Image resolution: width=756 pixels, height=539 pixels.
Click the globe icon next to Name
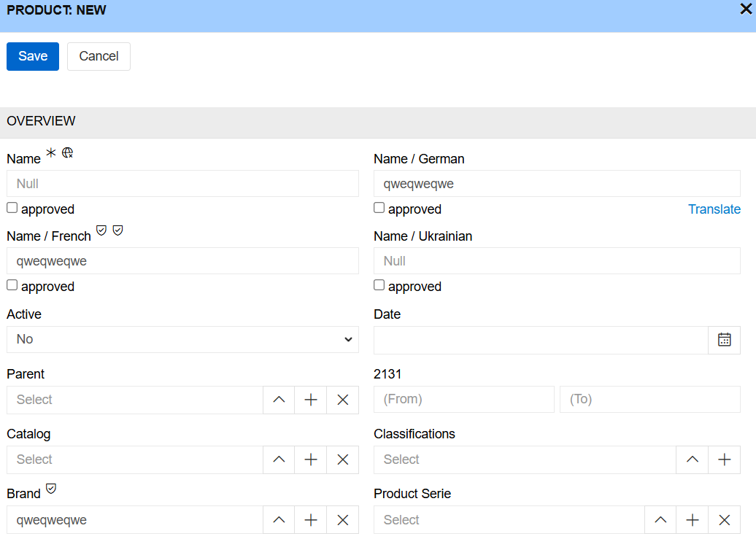[x=67, y=151]
